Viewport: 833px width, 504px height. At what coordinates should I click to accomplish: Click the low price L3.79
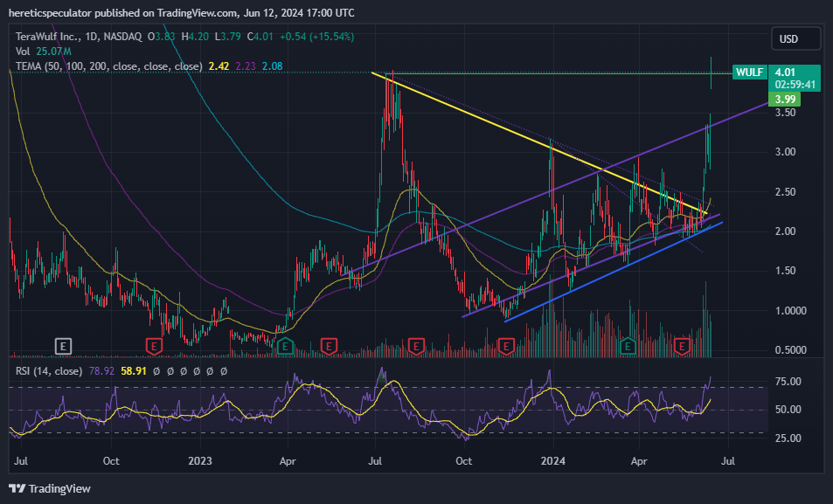(x=228, y=37)
